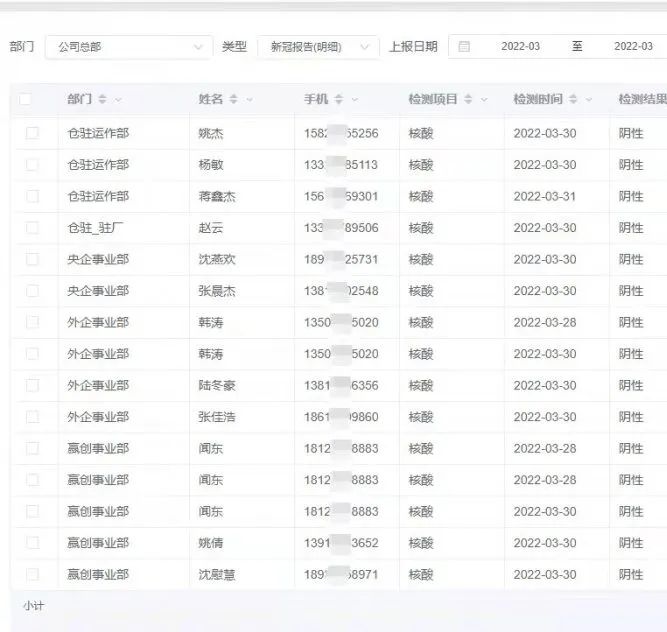Select the checkbox for 沈燕欢's row
Screen dimensions: 667x632
click(x=32, y=259)
